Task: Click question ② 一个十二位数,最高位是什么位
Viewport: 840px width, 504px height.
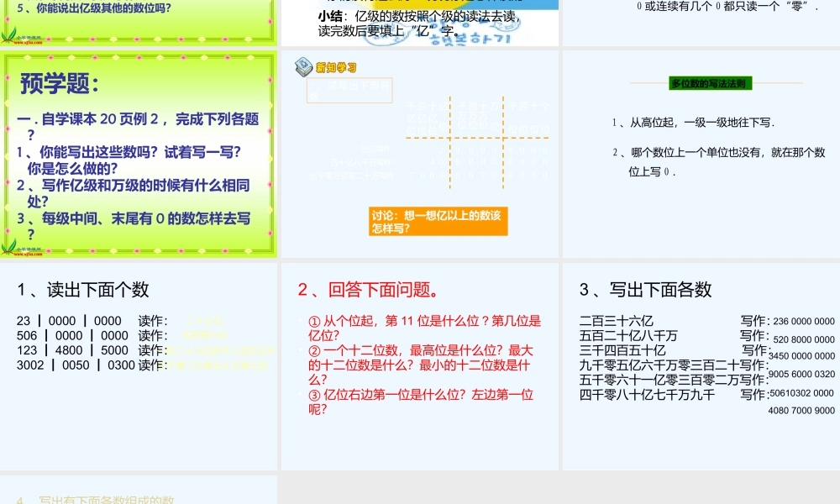Action: tap(421, 365)
